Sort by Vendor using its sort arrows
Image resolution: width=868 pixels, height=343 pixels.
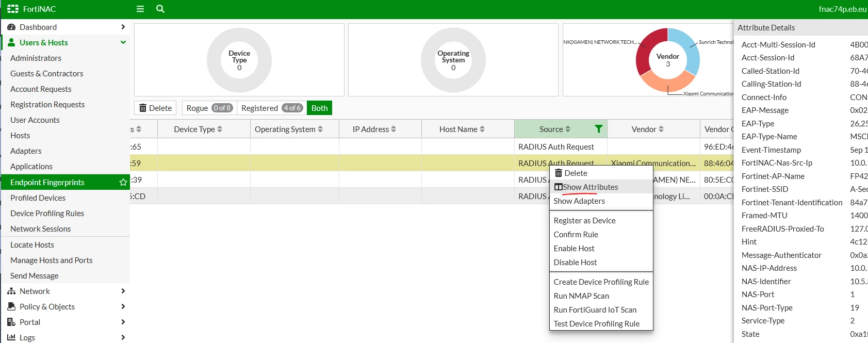tap(661, 129)
